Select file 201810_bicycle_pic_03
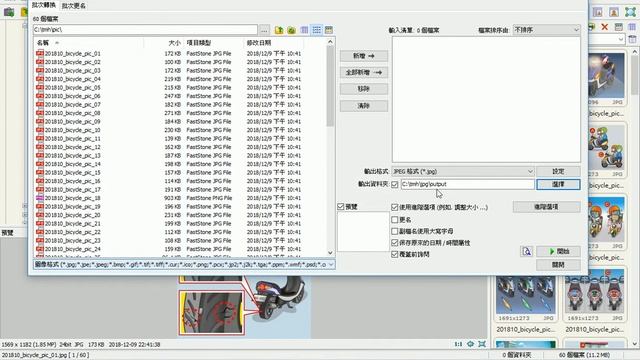 pyautogui.click(x=72, y=71)
